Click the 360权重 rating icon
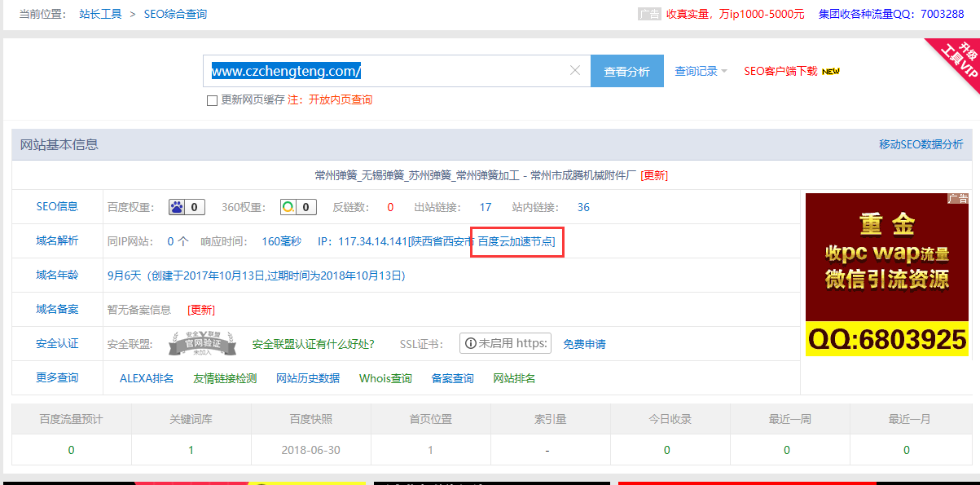The image size is (980, 485). coord(288,207)
